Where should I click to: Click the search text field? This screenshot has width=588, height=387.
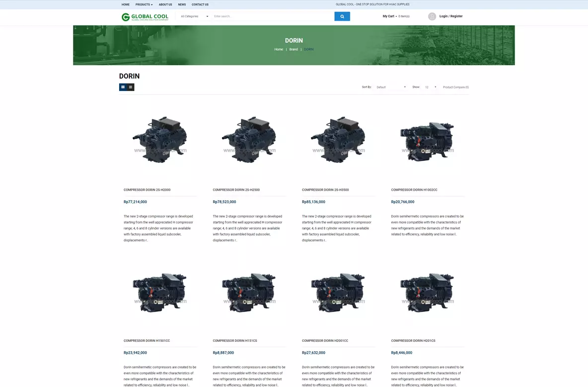pyautogui.click(x=273, y=16)
